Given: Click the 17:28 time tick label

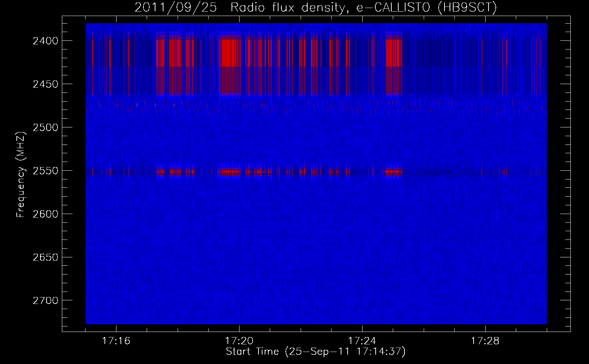Looking at the screenshot, I should coord(485,341).
